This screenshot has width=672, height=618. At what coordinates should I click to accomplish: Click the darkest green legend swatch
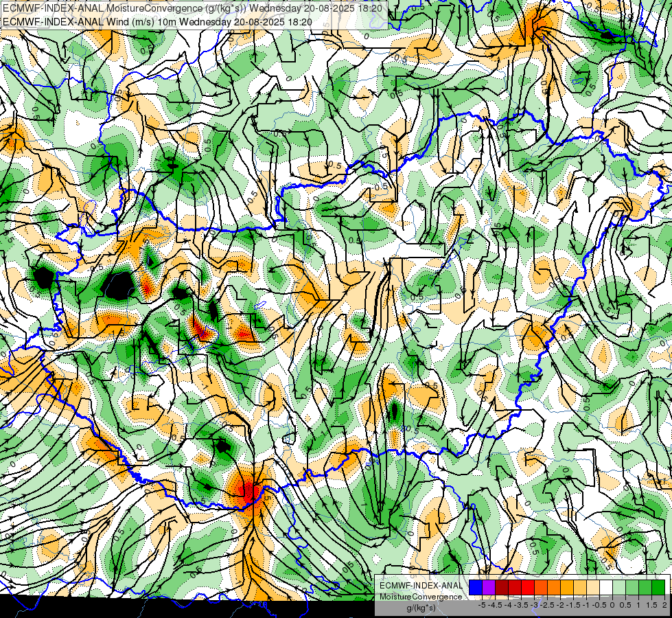[x=658, y=587]
